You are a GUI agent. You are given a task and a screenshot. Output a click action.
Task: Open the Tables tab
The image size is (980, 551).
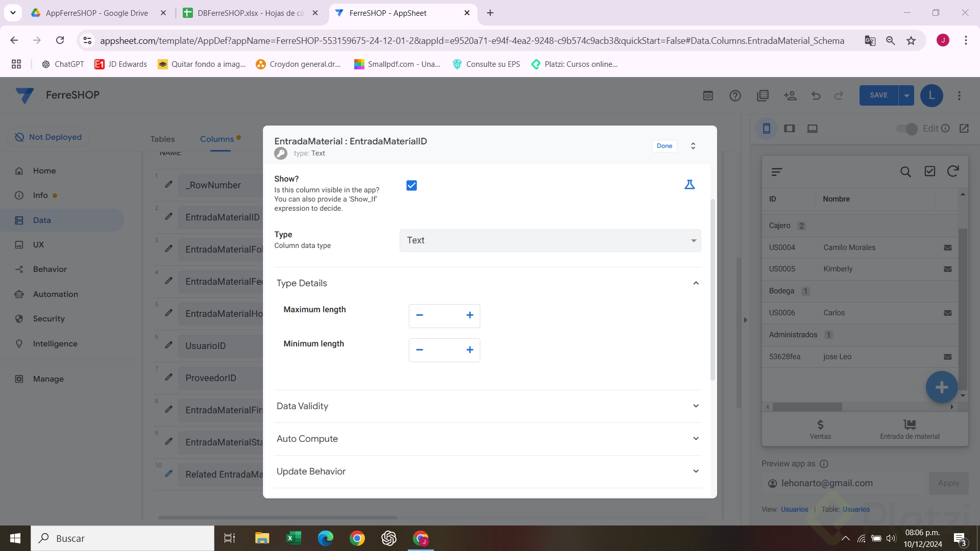pos(162,139)
